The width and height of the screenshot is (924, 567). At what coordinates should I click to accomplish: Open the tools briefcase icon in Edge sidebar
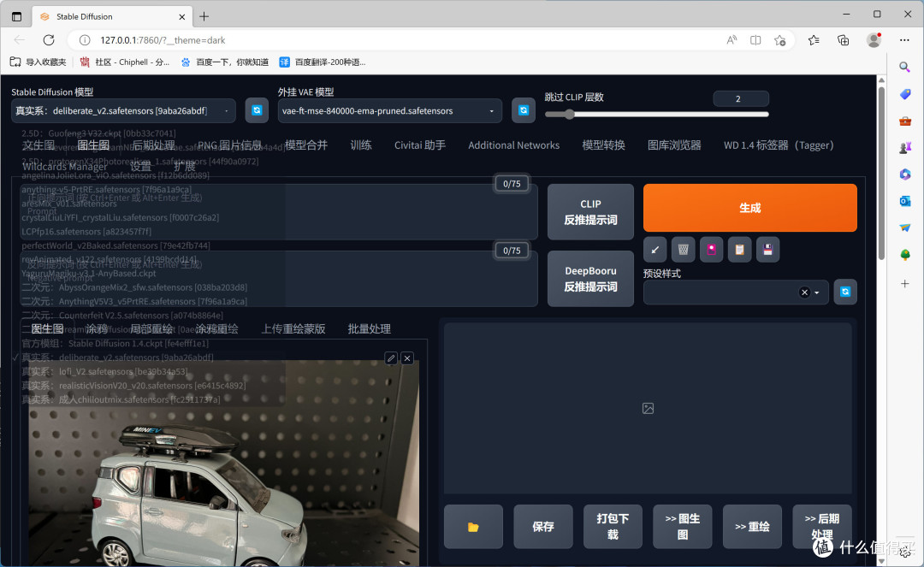tap(904, 121)
